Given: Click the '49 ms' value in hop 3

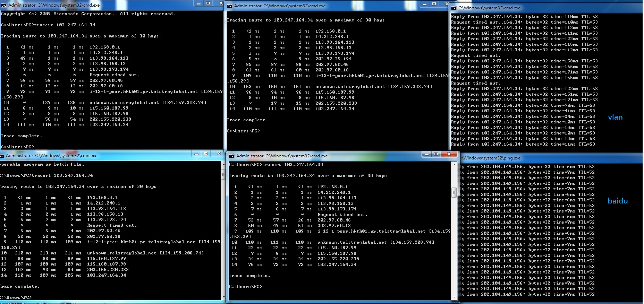Looking at the screenshot, I should pyautogui.click(x=27, y=58).
